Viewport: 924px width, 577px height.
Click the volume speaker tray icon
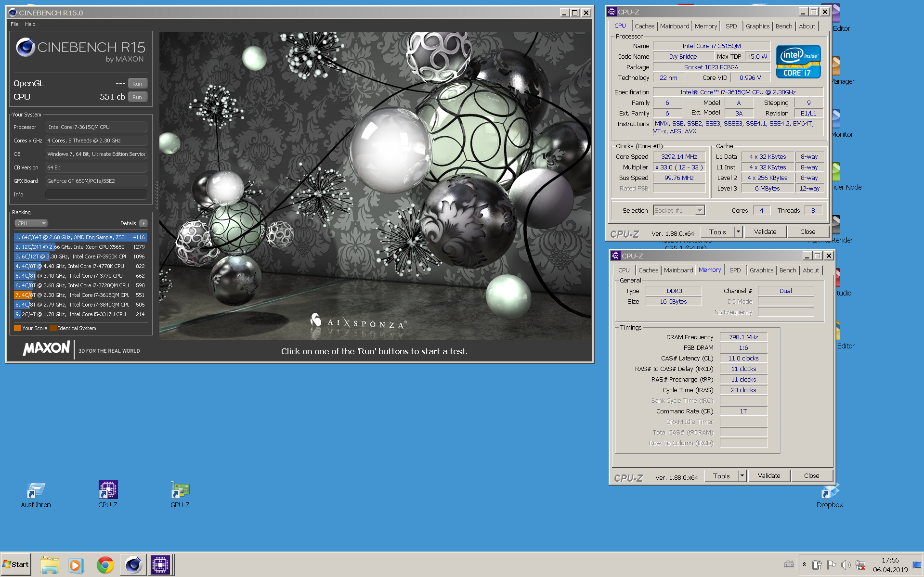[846, 564]
